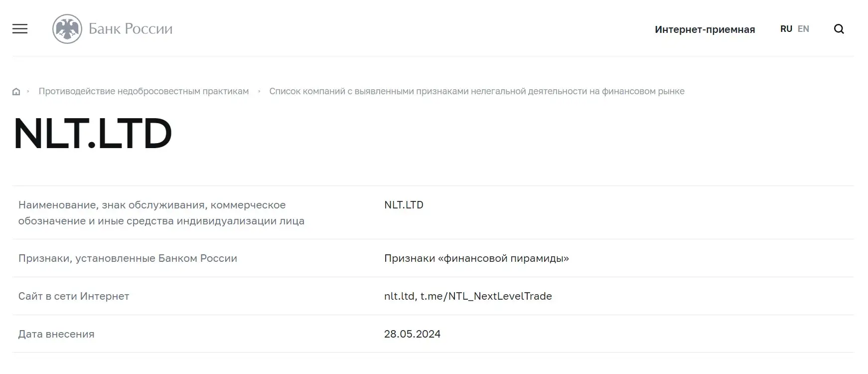Click the Bank of Russia eagle emblem
868x374 pixels.
(67, 28)
